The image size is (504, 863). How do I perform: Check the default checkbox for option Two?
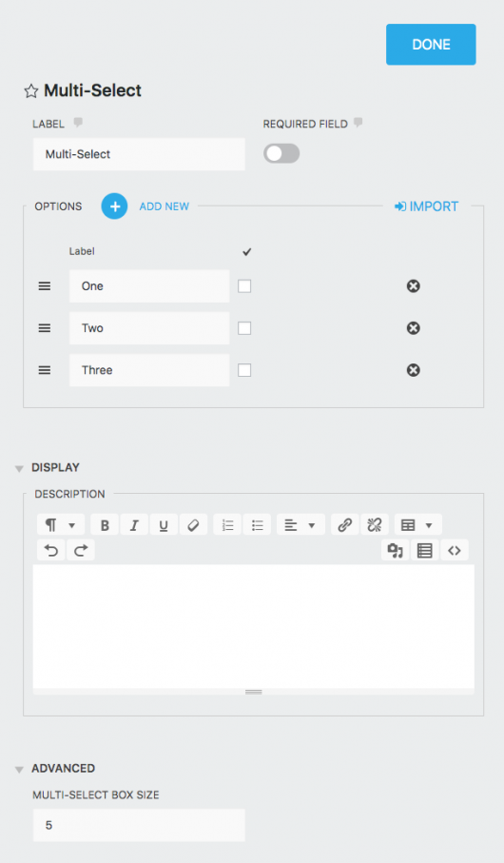244,328
